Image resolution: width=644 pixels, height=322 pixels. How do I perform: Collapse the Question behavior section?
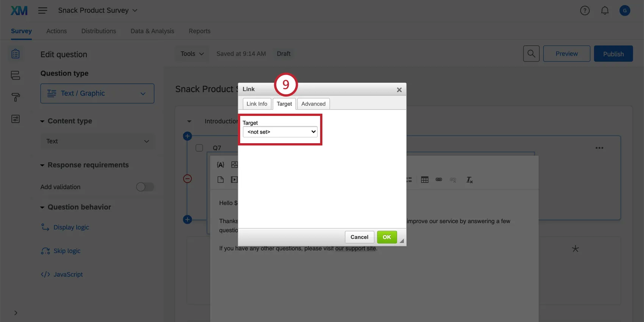click(42, 207)
